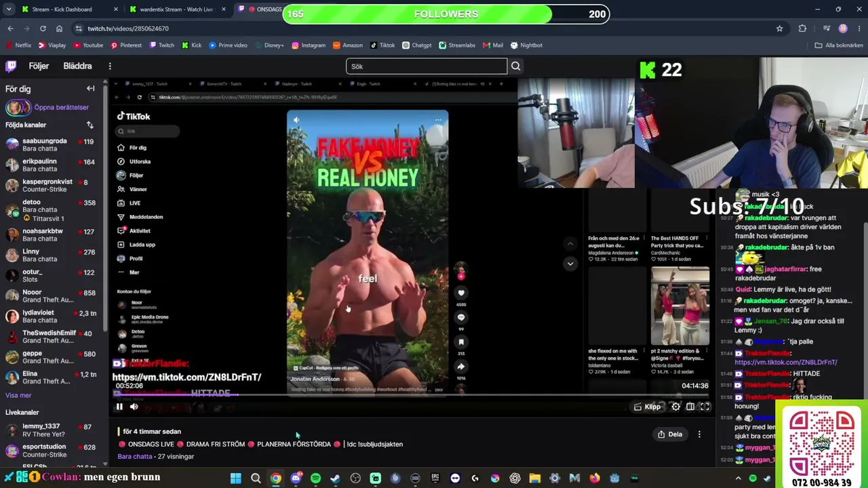Go to browser home page
This screenshot has height=488, width=868.
[59, 28]
